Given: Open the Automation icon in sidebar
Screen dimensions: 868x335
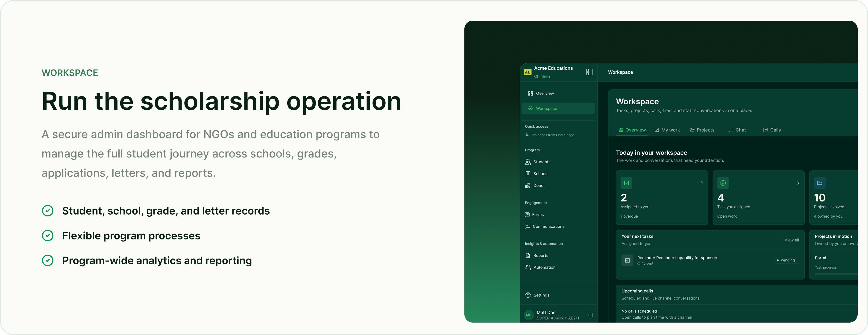Looking at the screenshot, I should (x=528, y=267).
